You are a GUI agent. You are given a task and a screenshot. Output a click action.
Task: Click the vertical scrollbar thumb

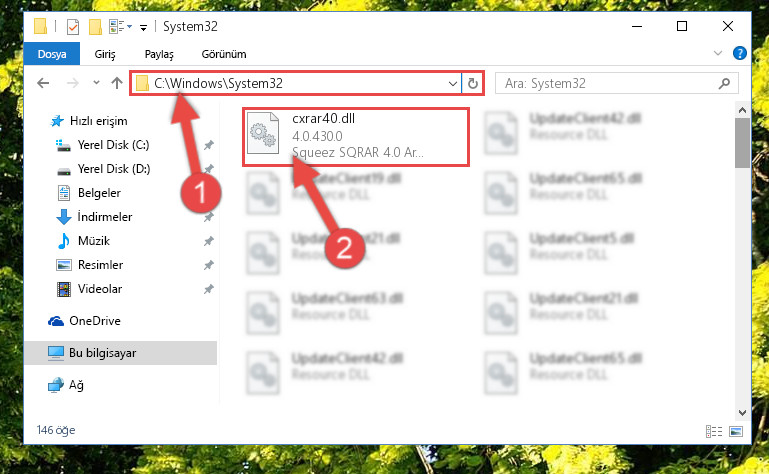pos(742,142)
